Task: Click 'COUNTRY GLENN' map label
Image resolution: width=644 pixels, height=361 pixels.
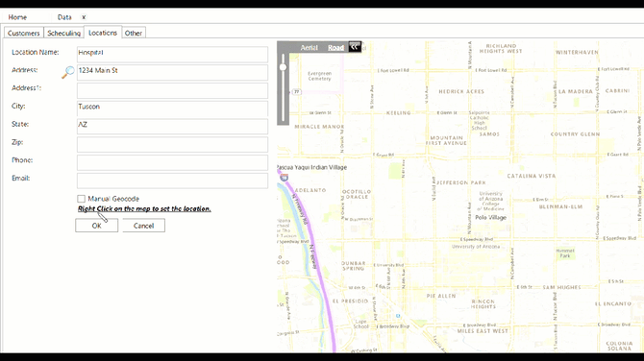Action: tap(575, 134)
